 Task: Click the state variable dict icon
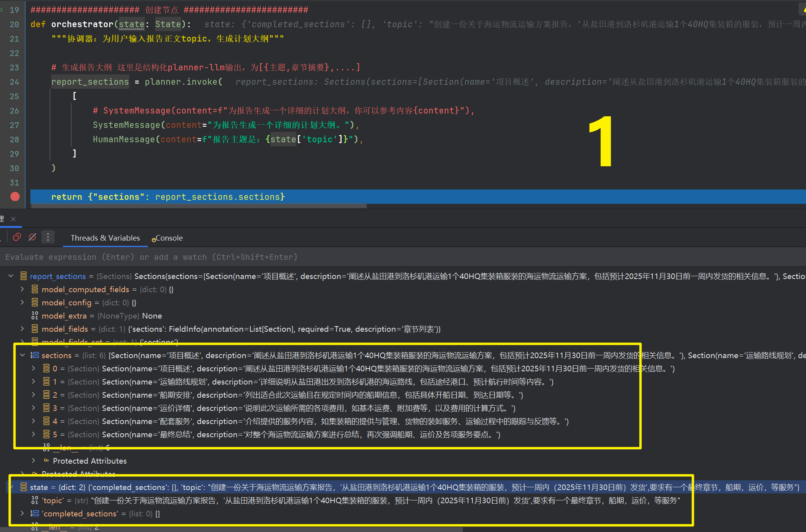click(x=23, y=487)
